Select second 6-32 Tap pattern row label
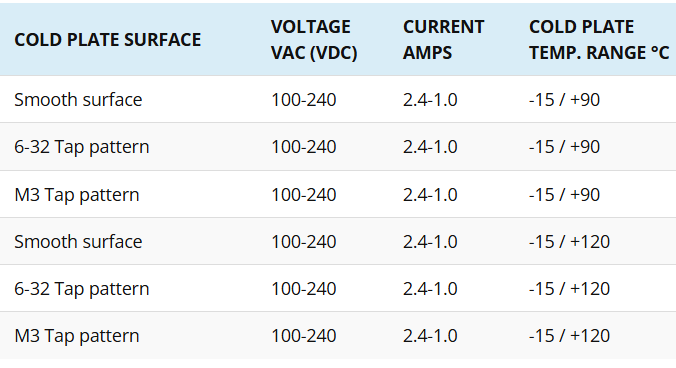The image size is (676, 368). click(81, 289)
